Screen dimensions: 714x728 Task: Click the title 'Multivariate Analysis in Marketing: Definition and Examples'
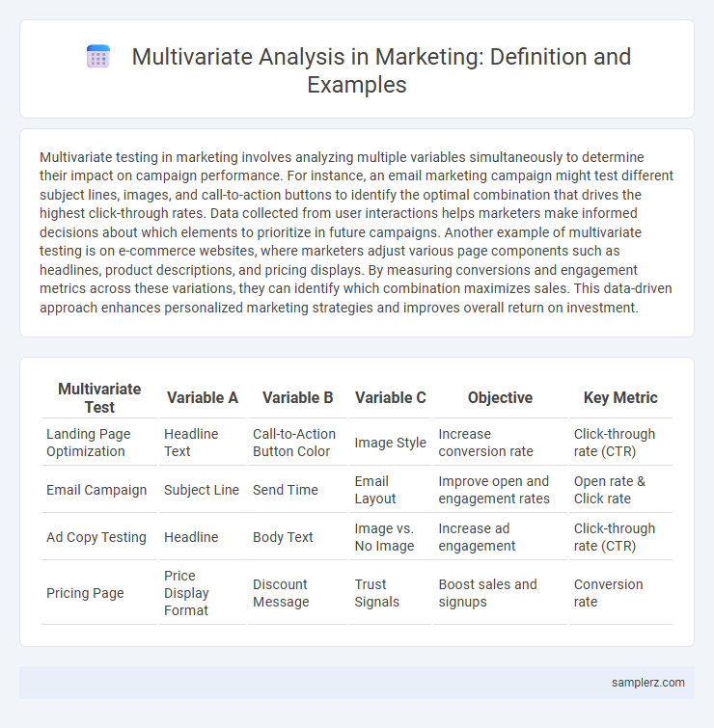pyautogui.click(x=381, y=70)
